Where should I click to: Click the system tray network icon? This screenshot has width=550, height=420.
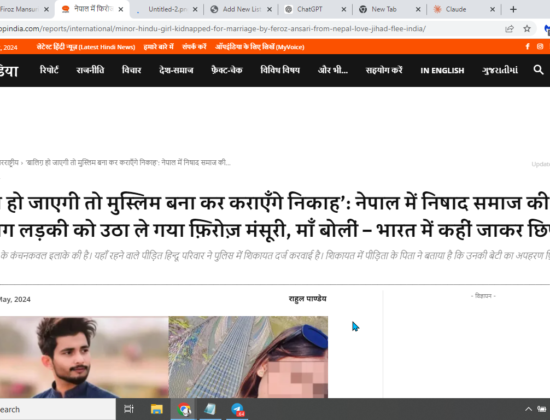click(542, 409)
